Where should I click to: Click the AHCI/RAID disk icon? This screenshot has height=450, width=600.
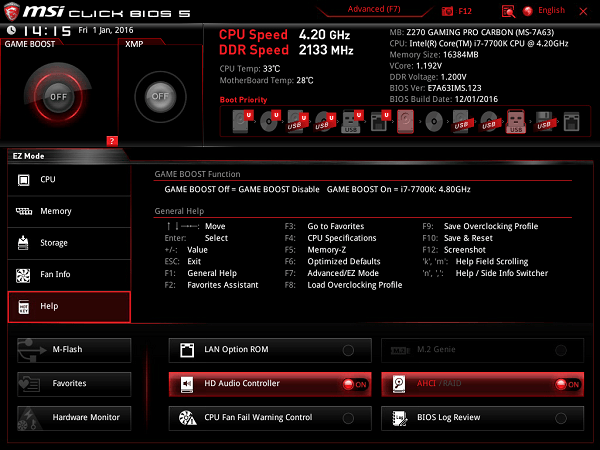coord(399,383)
